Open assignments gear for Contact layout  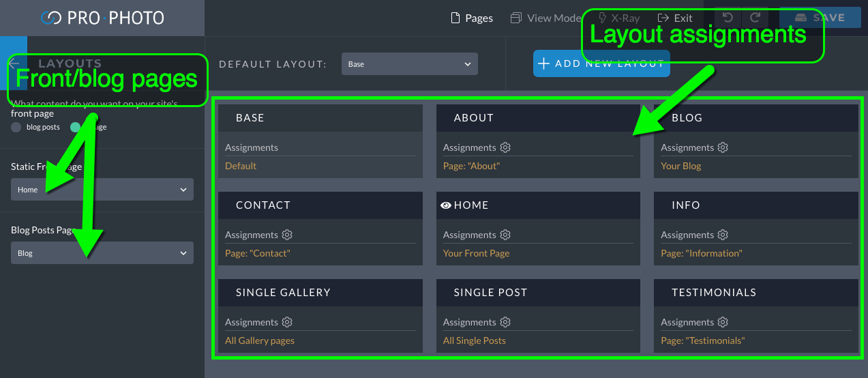tap(287, 235)
